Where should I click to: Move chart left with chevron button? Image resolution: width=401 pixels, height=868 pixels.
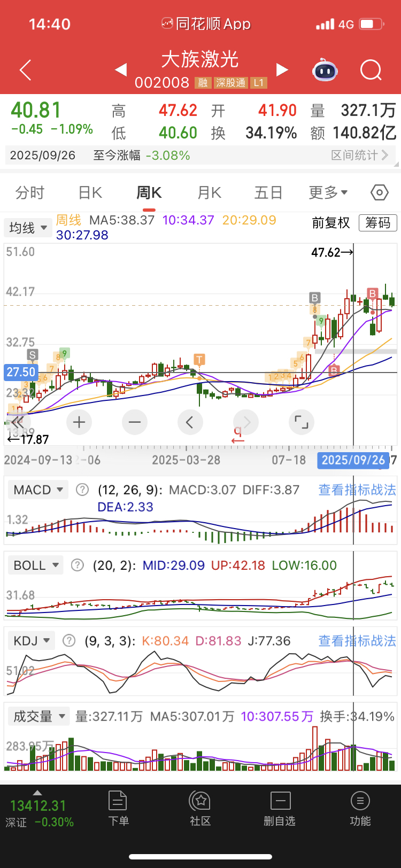click(190, 422)
